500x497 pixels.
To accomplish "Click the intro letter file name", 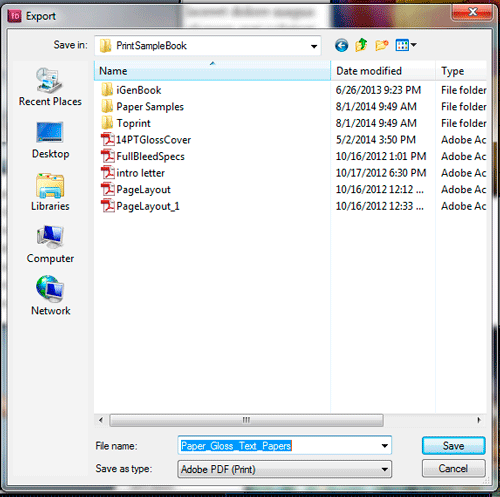I will [x=140, y=173].
